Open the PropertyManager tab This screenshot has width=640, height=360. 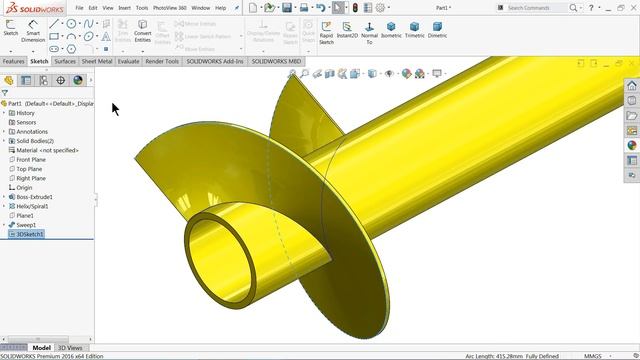click(26, 80)
